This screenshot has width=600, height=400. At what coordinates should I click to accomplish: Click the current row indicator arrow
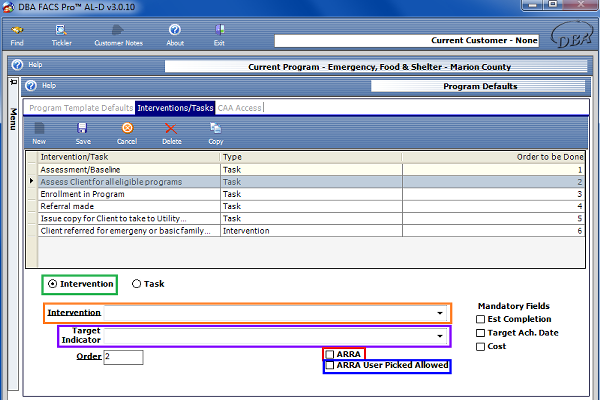point(32,181)
